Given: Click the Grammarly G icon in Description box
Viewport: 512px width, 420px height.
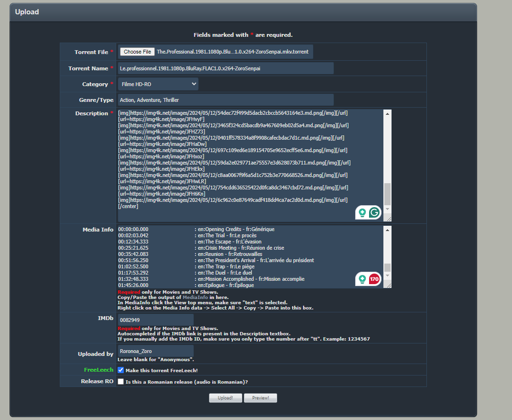Looking at the screenshot, I should [375, 212].
